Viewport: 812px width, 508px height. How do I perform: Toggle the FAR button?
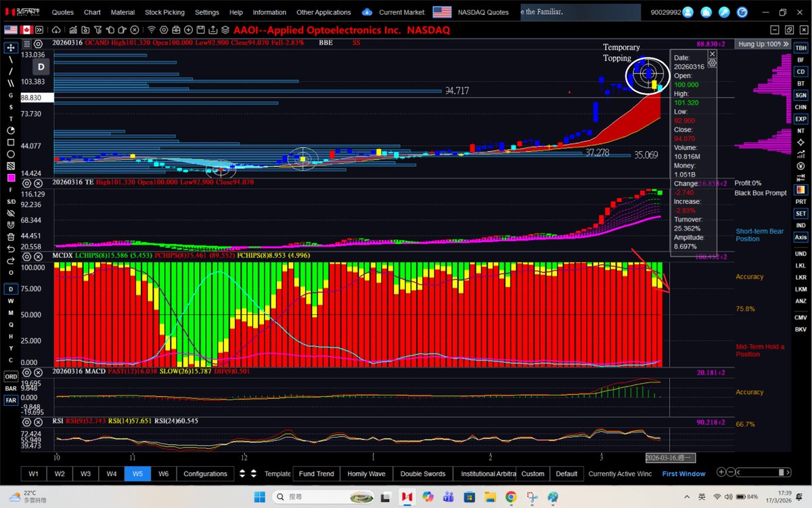[x=11, y=400]
